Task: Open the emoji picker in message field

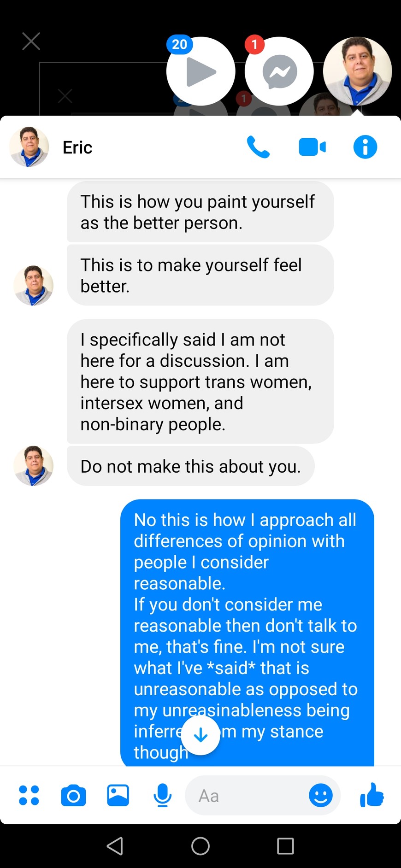Action: (320, 796)
